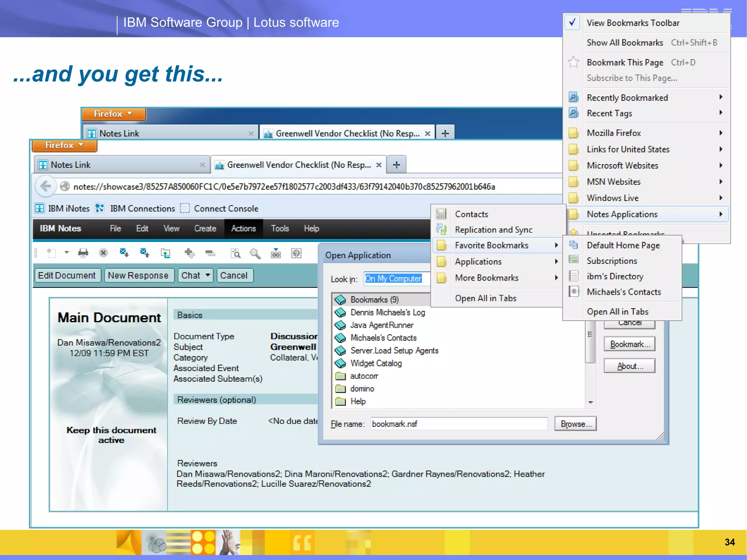
Task: Click the parent folder up-arrow icon
Action: click(x=166, y=253)
